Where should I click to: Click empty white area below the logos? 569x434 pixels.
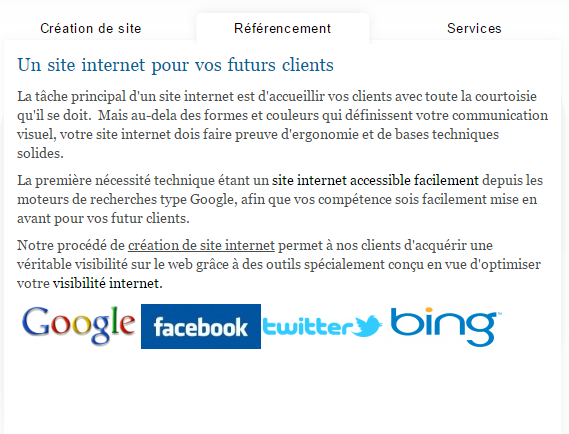tap(282, 392)
